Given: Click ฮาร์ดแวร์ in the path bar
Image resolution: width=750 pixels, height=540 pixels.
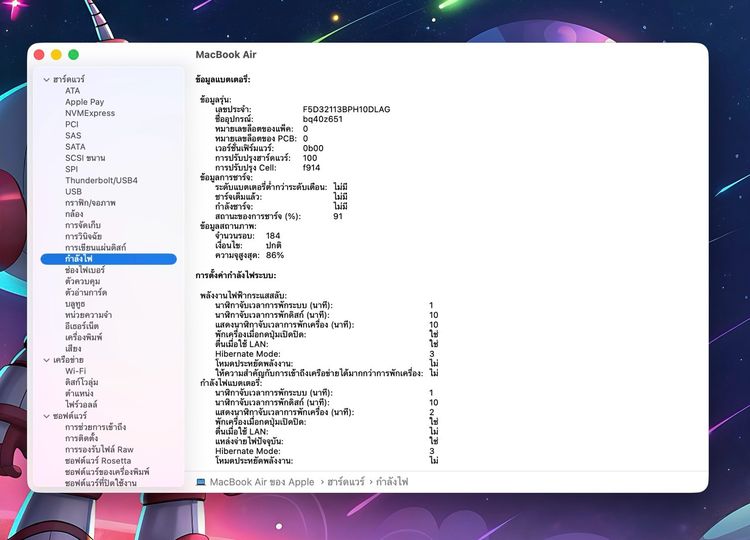Looking at the screenshot, I should coord(346,482).
